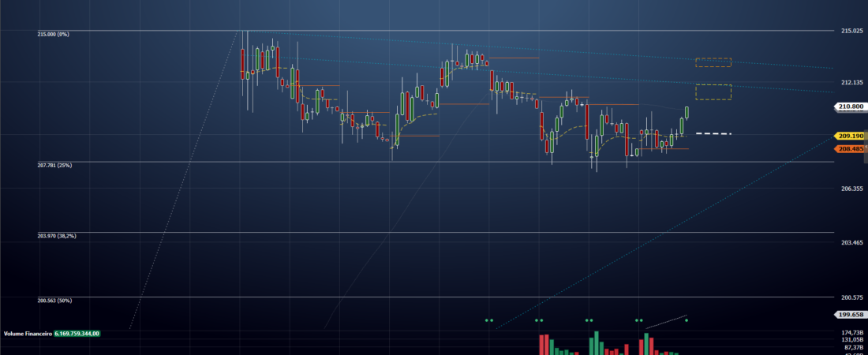The image size is (868, 355).
Task: Select the green 6.169.759.344,00 volume value badge
Action: (x=77, y=334)
